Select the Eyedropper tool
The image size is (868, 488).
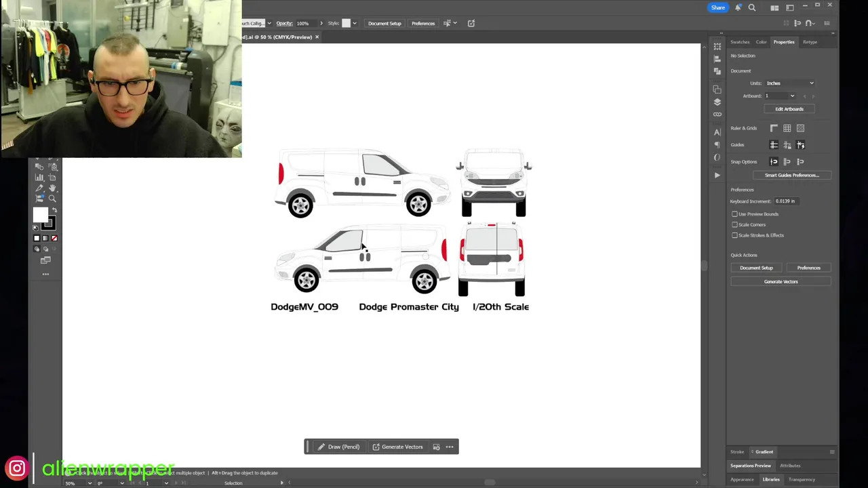point(39,188)
